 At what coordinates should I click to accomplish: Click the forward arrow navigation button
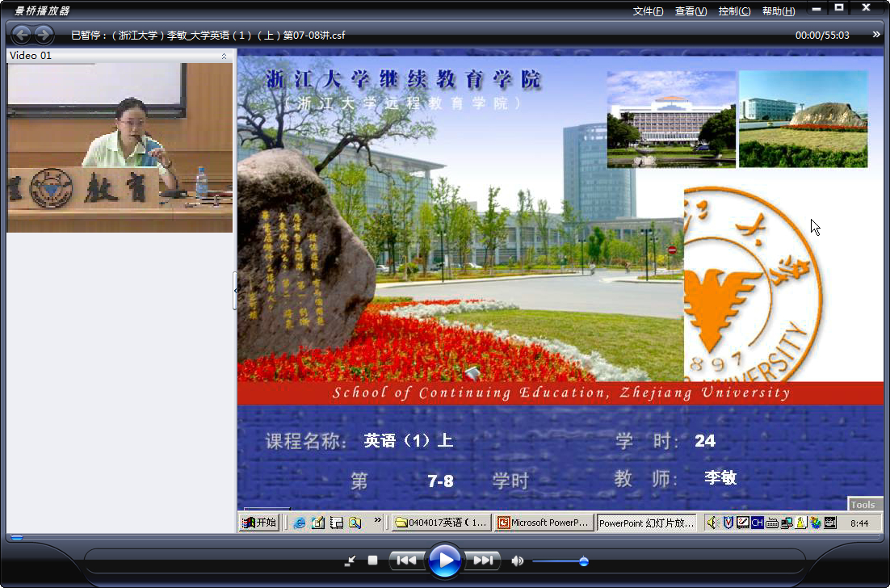pos(44,35)
